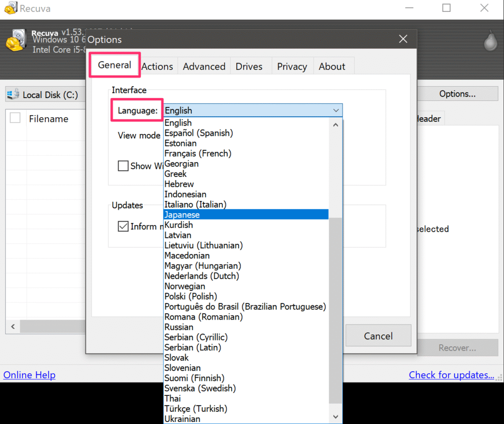Select Kurdish from the language list
This screenshot has height=424, width=504.
[246, 225]
